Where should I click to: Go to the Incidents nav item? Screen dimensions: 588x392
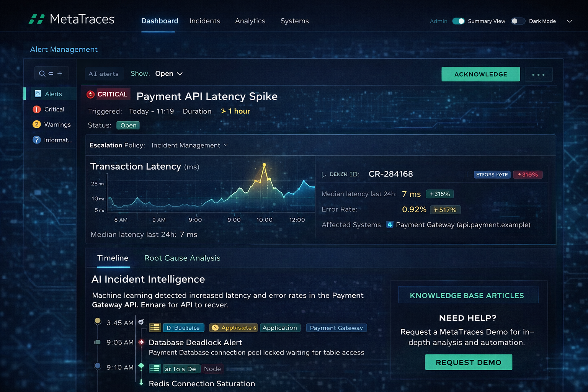coord(205,21)
